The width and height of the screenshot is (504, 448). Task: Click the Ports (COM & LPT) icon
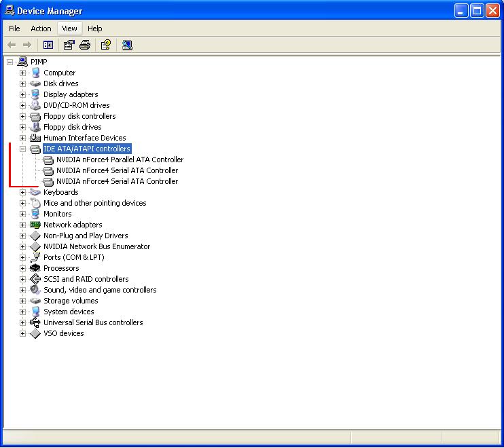(x=35, y=257)
